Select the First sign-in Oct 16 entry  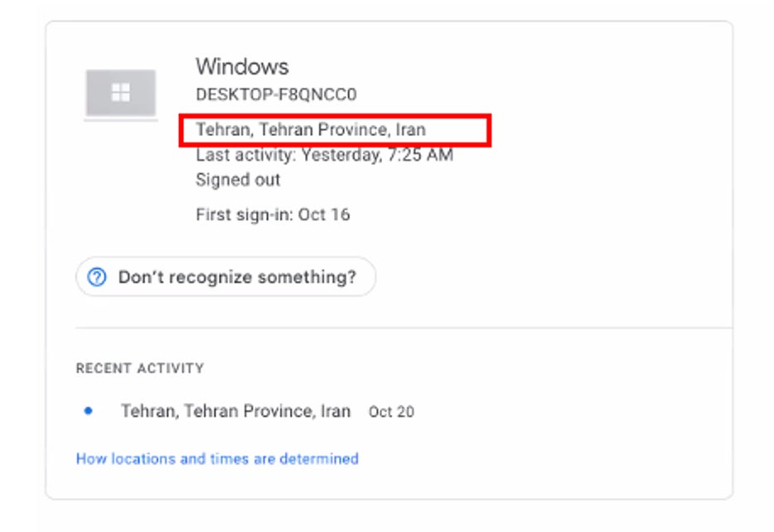coord(273,214)
